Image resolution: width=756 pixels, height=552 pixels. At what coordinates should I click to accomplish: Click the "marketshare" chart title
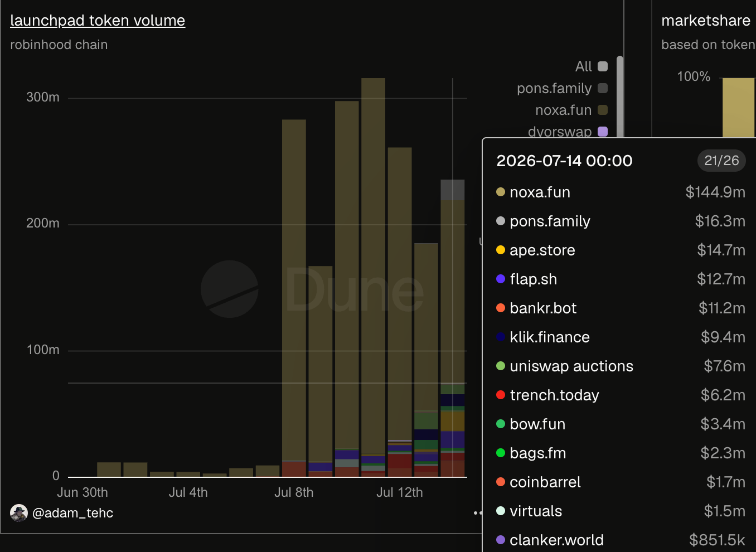[x=706, y=21]
